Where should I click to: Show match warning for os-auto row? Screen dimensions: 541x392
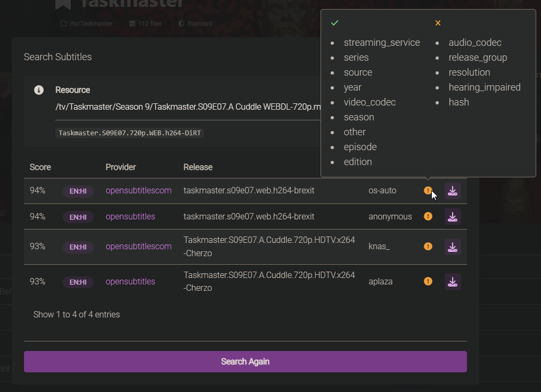(x=428, y=191)
